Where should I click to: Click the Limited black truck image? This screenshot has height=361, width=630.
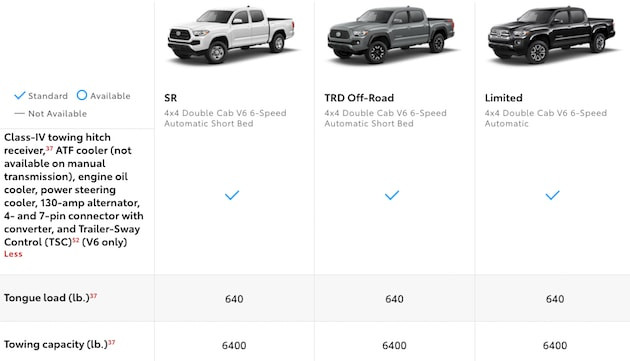coord(551,35)
